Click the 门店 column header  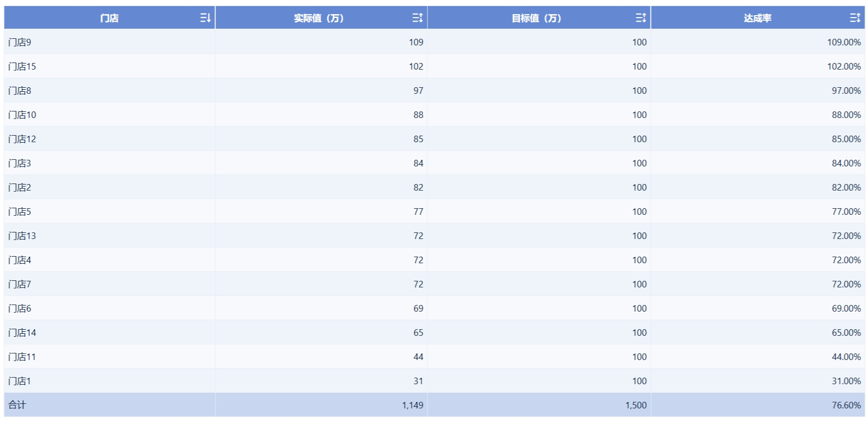[110, 18]
